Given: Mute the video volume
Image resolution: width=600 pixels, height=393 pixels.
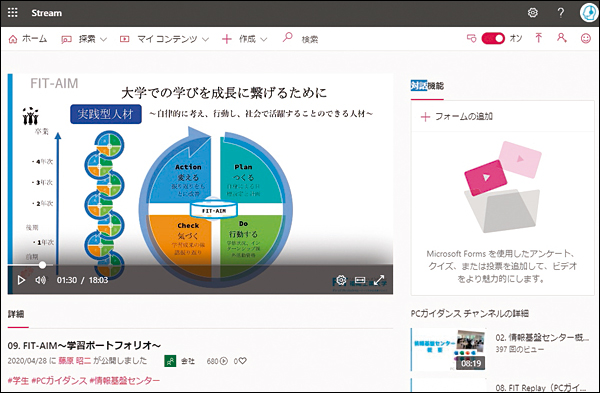Looking at the screenshot, I should (40, 280).
